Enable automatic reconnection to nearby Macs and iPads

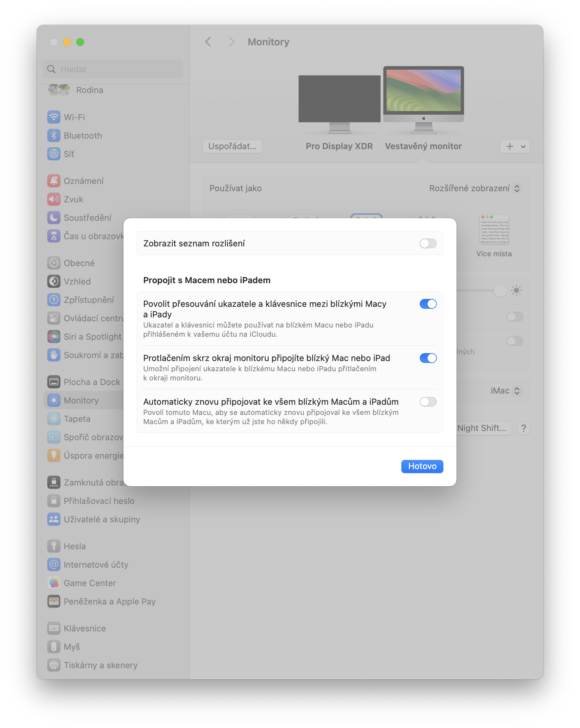pos(428,402)
